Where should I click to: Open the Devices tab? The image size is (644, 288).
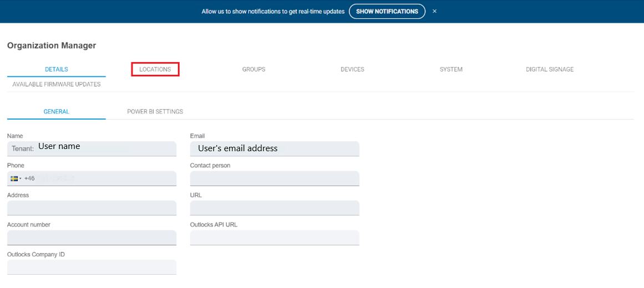[x=352, y=69]
